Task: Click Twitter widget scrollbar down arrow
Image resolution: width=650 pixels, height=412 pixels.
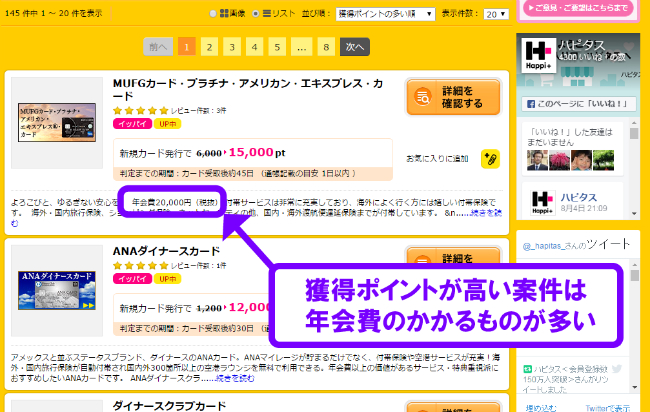Action: tap(635, 387)
